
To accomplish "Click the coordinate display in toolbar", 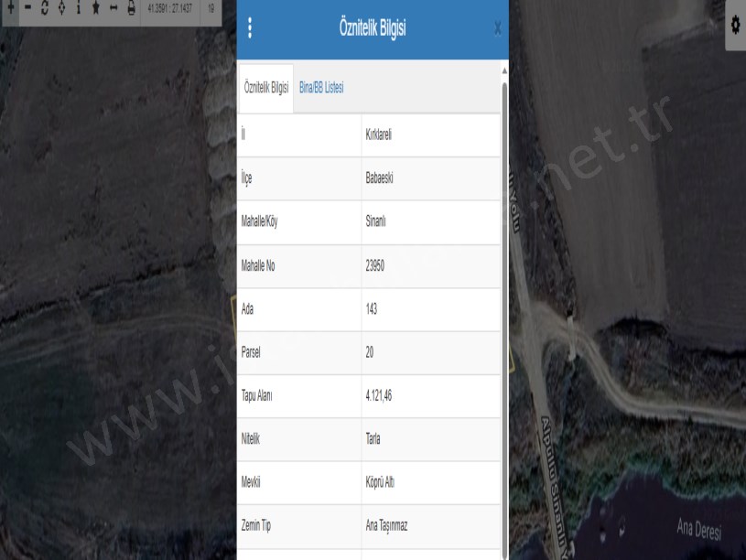I will pyautogui.click(x=169, y=8).
